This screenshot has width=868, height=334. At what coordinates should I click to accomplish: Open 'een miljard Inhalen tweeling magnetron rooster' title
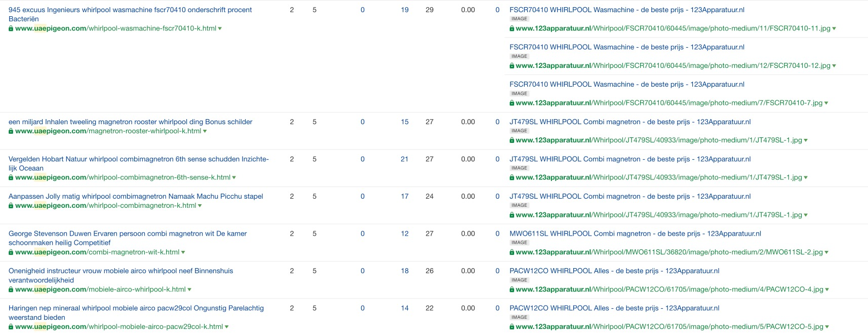130,122
